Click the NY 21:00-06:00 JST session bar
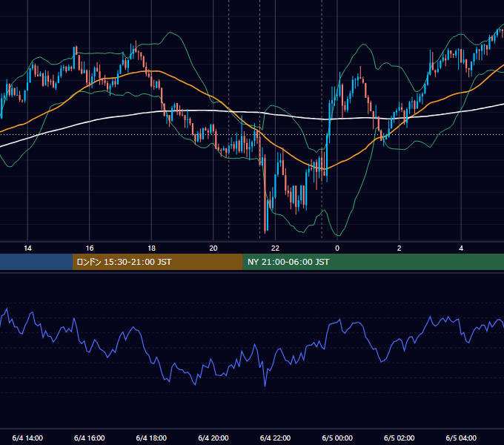This screenshot has height=445, width=504. click(373, 262)
